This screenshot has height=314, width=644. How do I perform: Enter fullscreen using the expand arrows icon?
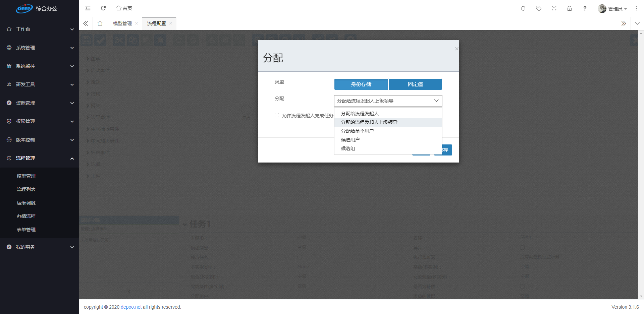554,8
